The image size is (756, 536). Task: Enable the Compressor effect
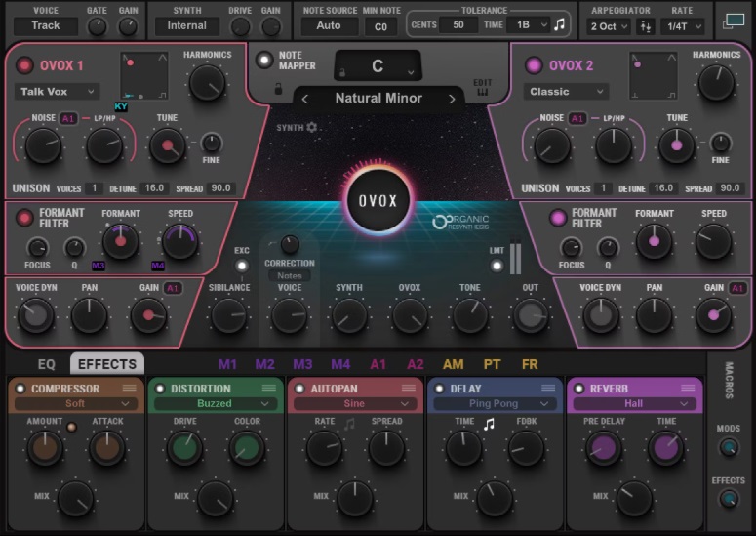20,389
